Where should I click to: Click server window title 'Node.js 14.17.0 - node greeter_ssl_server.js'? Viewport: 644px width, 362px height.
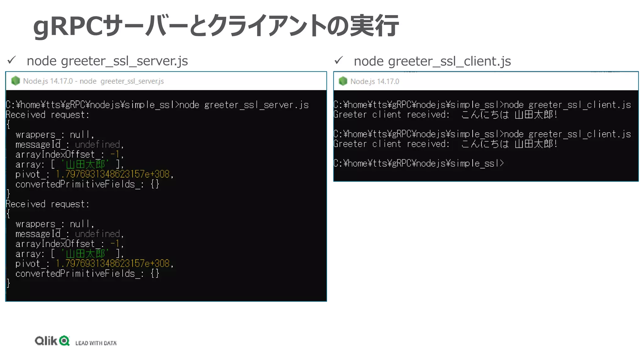click(x=93, y=81)
